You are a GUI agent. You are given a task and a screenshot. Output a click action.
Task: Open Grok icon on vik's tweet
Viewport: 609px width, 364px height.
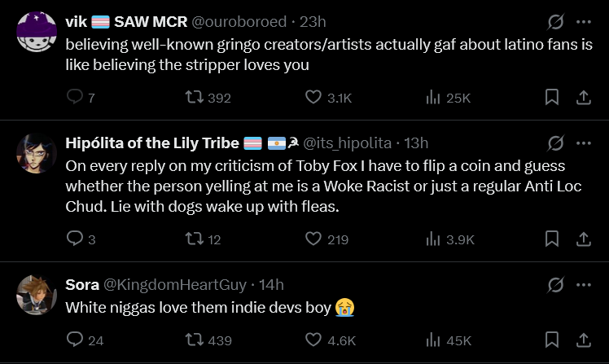[557, 22]
